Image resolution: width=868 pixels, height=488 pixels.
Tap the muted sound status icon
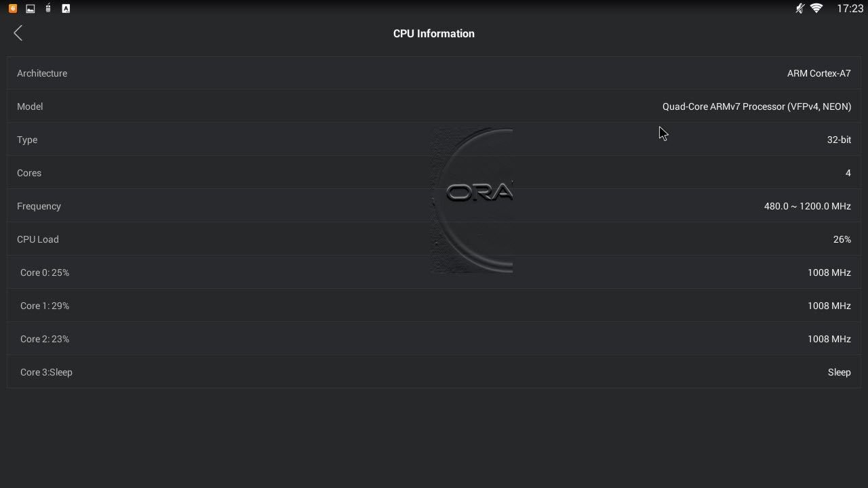[x=800, y=9]
